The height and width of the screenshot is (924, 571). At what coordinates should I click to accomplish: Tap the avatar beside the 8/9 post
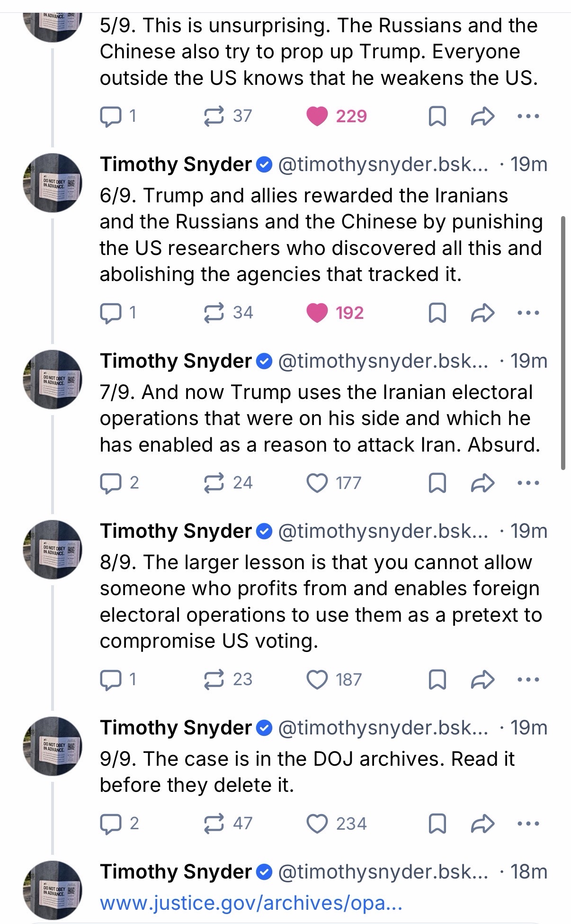[53, 550]
